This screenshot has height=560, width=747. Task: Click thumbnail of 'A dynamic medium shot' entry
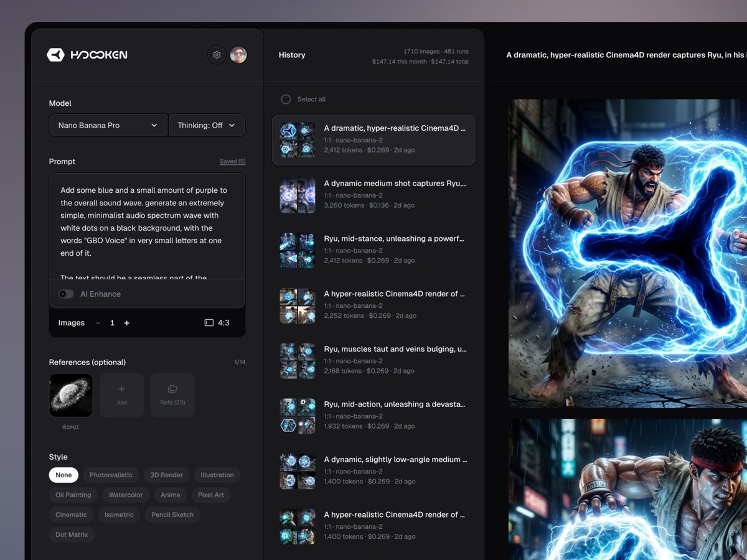click(x=298, y=195)
